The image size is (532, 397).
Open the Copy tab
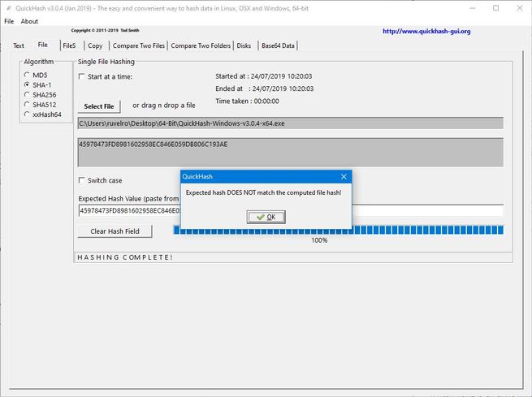[x=95, y=45]
